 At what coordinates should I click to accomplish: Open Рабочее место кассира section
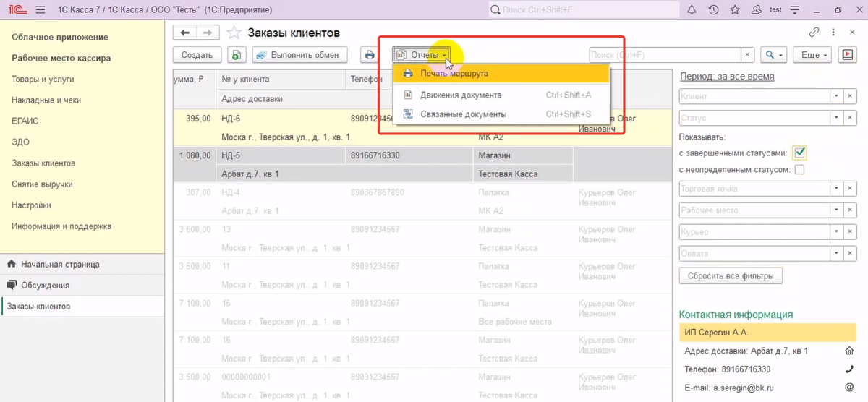(61, 58)
